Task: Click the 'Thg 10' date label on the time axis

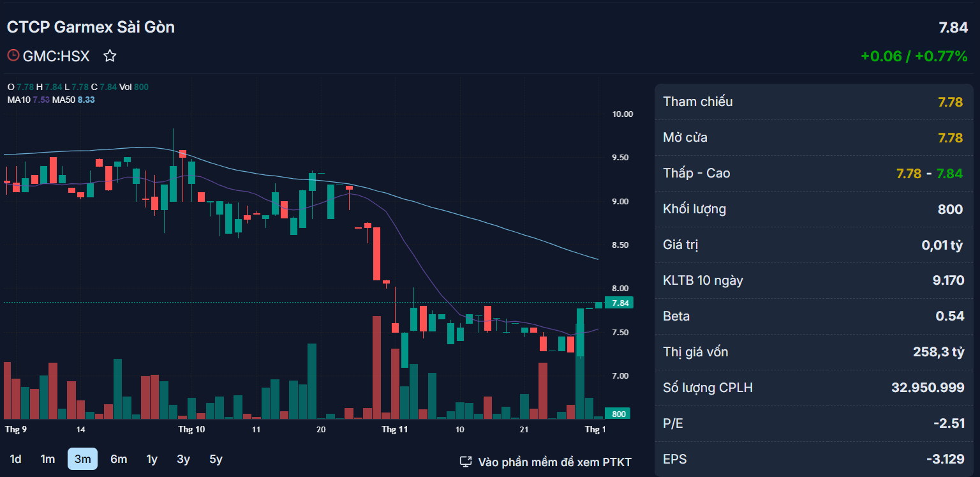Action: [x=191, y=429]
